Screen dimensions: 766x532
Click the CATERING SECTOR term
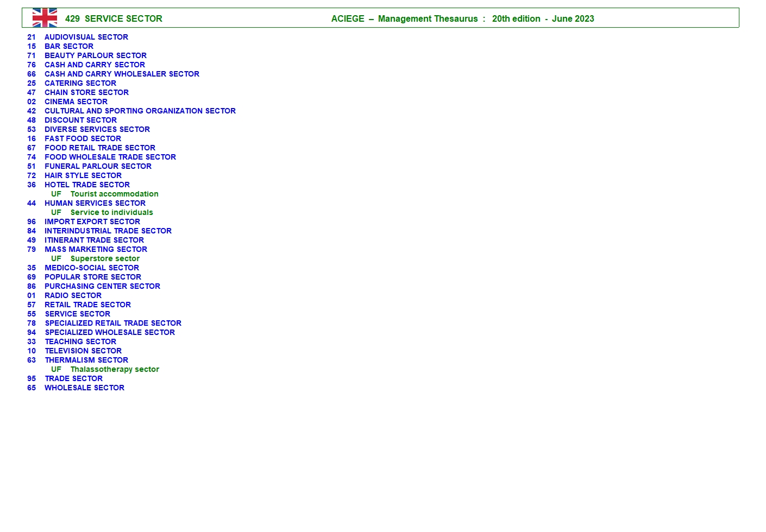click(x=80, y=83)
